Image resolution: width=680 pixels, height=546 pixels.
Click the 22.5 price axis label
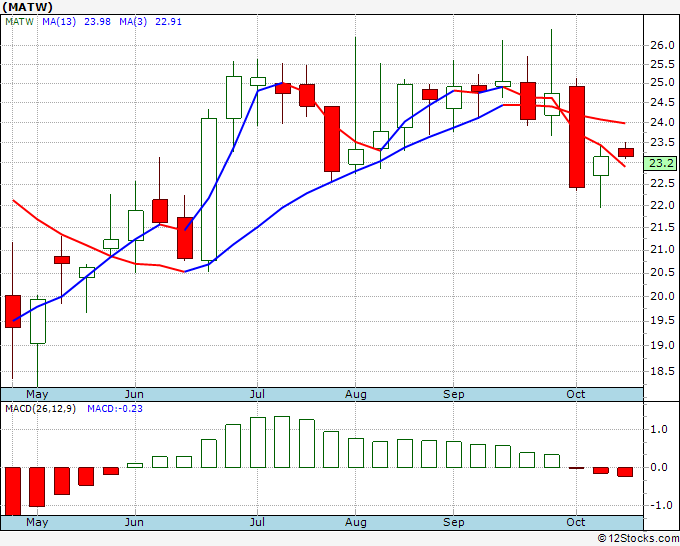[x=662, y=184]
